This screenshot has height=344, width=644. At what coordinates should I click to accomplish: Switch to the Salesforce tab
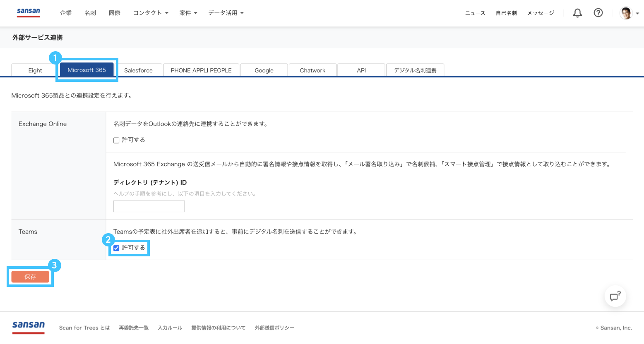point(138,70)
